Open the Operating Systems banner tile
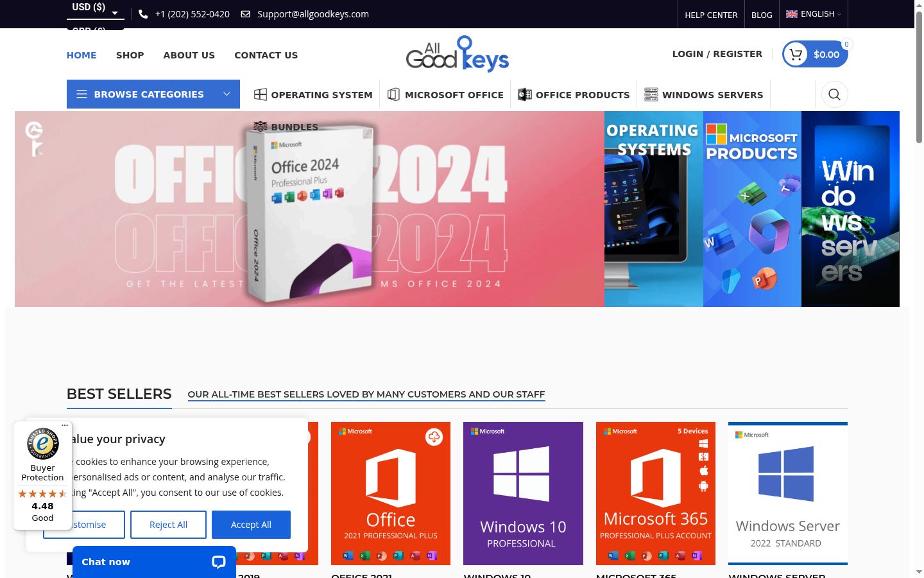This screenshot has width=924, height=578. coord(654,209)
